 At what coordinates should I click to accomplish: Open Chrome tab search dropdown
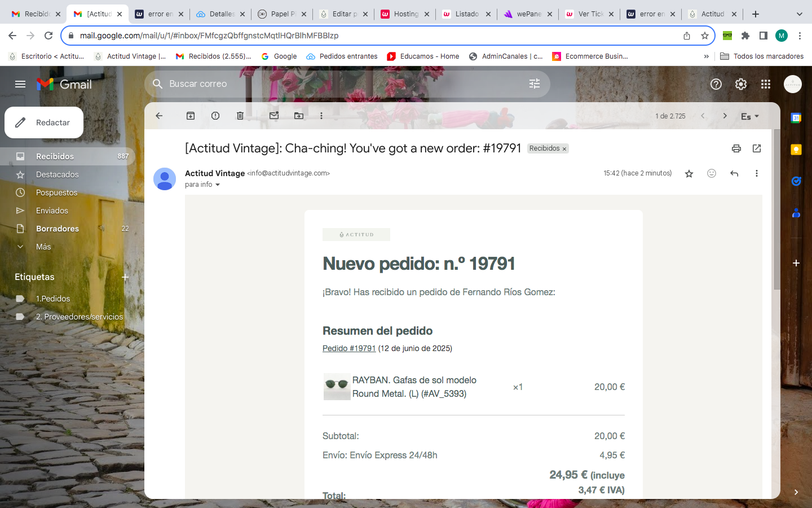799,14
